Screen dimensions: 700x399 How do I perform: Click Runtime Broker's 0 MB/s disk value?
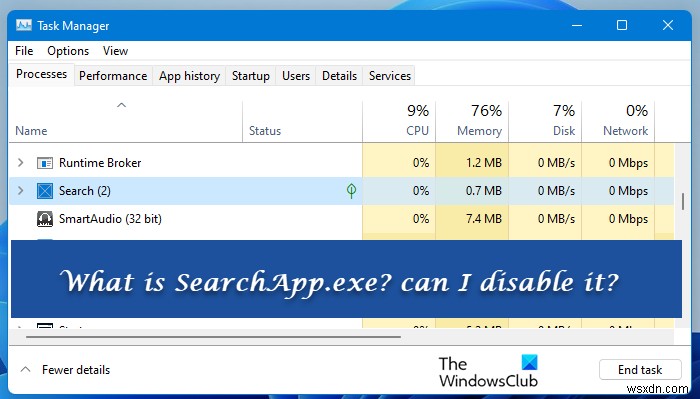(556, 163)
